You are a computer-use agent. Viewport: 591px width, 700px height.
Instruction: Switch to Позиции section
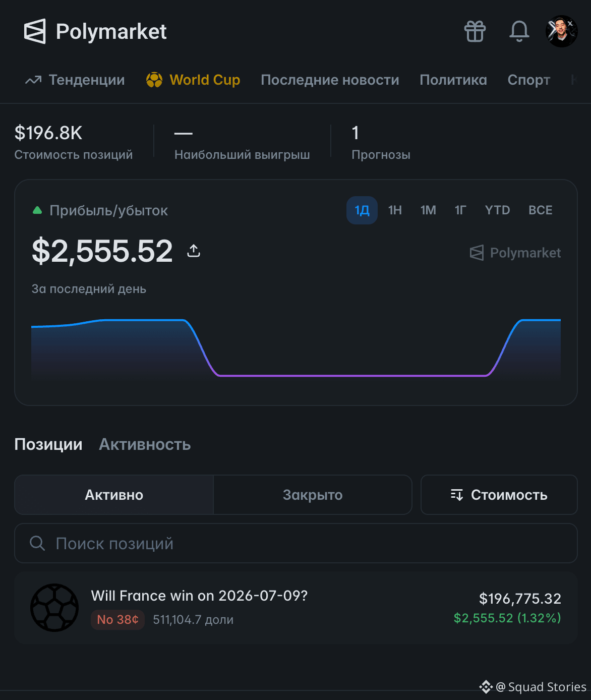48,444
